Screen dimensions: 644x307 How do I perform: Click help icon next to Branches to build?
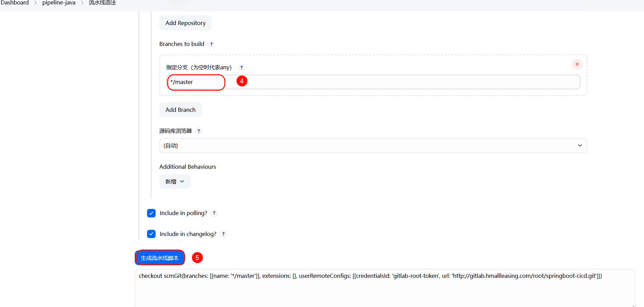point(211,44)
